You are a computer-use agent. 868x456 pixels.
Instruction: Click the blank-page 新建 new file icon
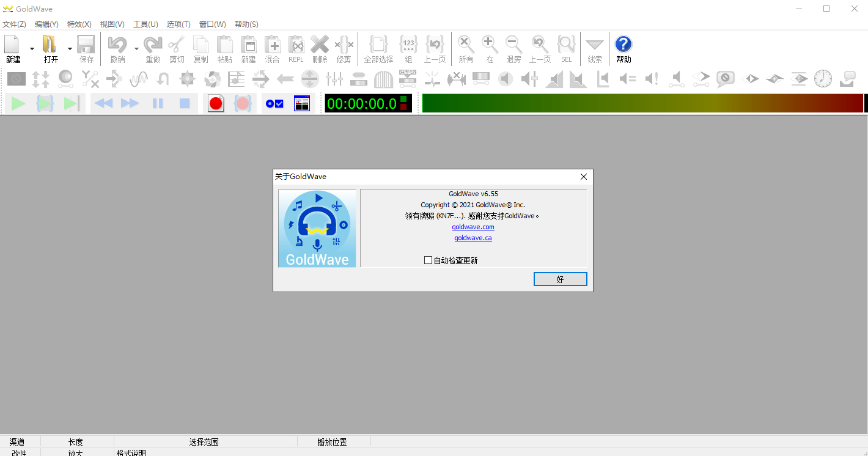point(12,44)
